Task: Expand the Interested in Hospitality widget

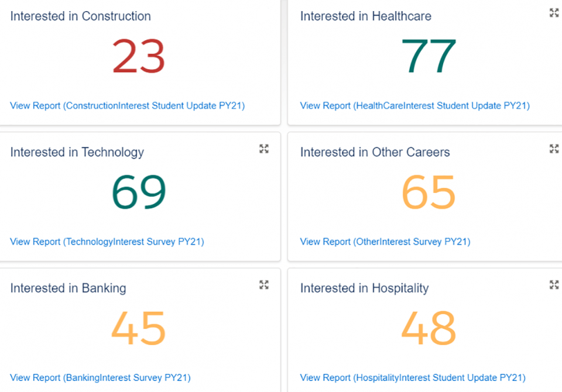Action: click(x=554, y=284)
